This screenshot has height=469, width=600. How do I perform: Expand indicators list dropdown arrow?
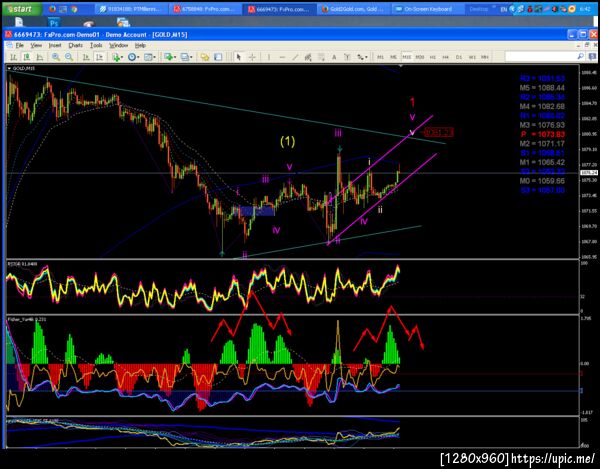coord(122,57)
